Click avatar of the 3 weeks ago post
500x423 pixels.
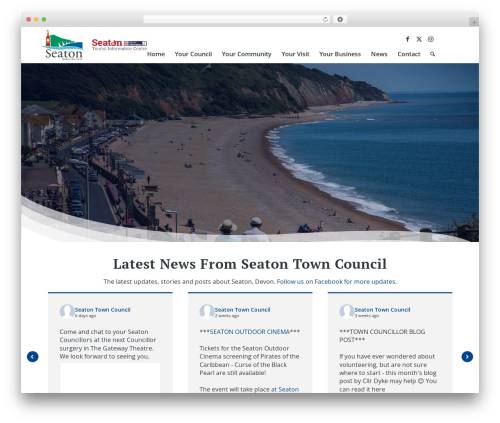tap(347, 311)
